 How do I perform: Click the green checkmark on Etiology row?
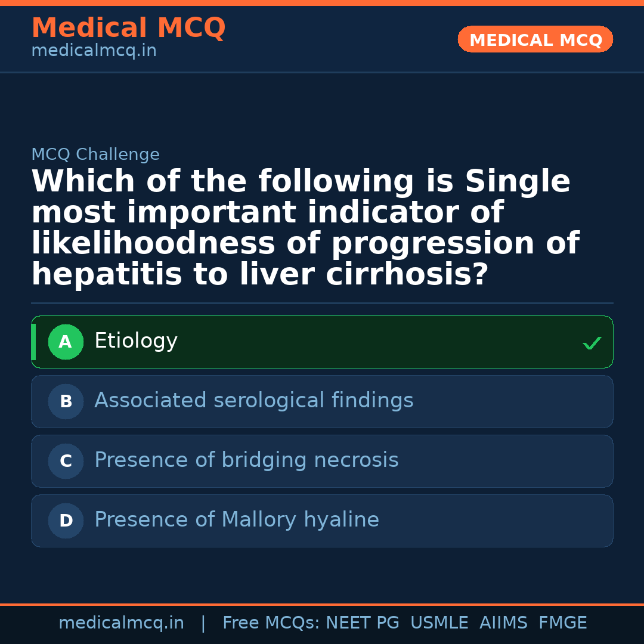point(592,343)
